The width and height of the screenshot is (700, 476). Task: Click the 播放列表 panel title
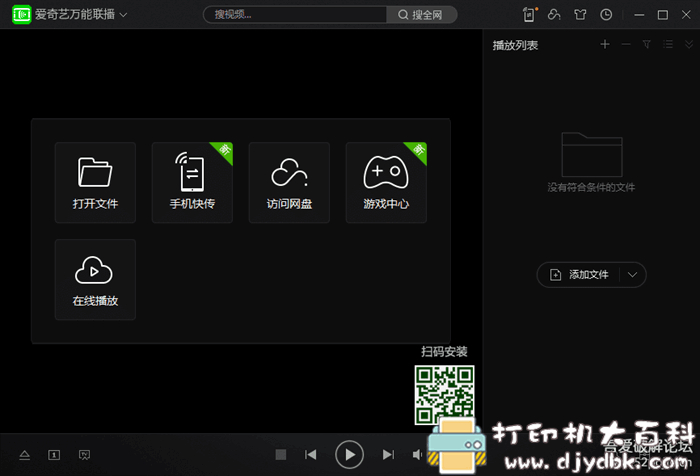click(x=515, y=45)
